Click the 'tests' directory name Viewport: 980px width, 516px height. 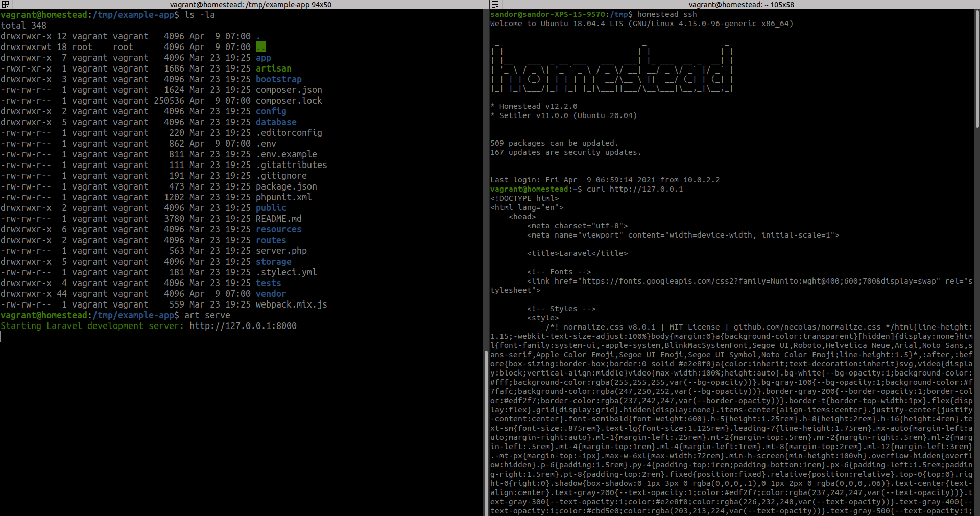point(269,283)
